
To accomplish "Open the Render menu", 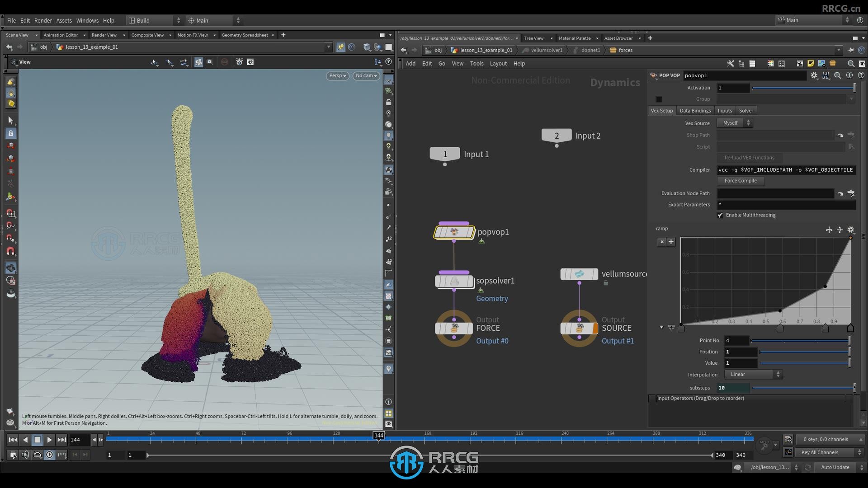I will 43,20.
